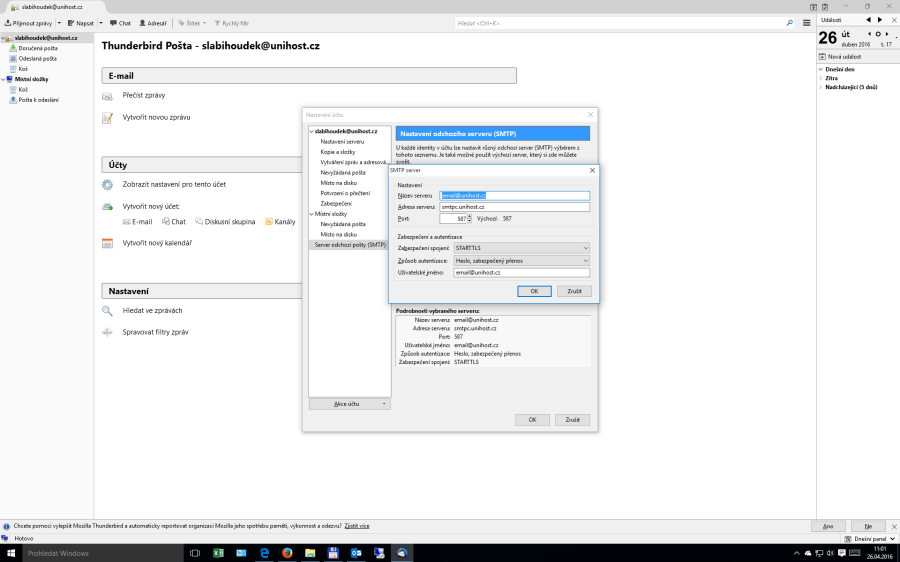Open Firefox from the Windows taskbar
Screen dimensions: 900x562
point(287,553)
